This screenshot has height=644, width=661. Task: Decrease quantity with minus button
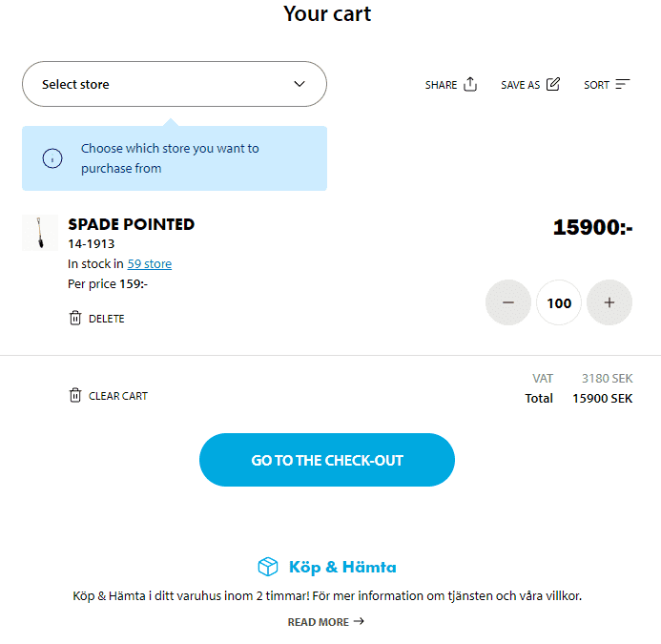point(508,302)
